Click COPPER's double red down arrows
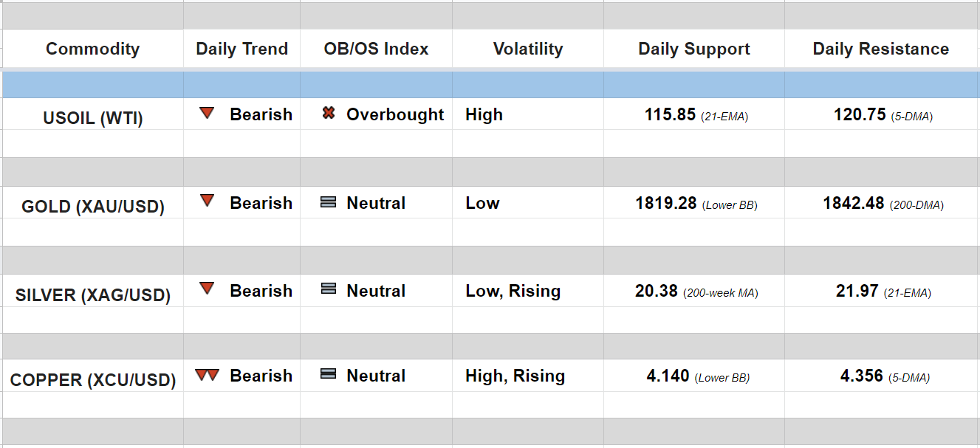 pos(207,375)
